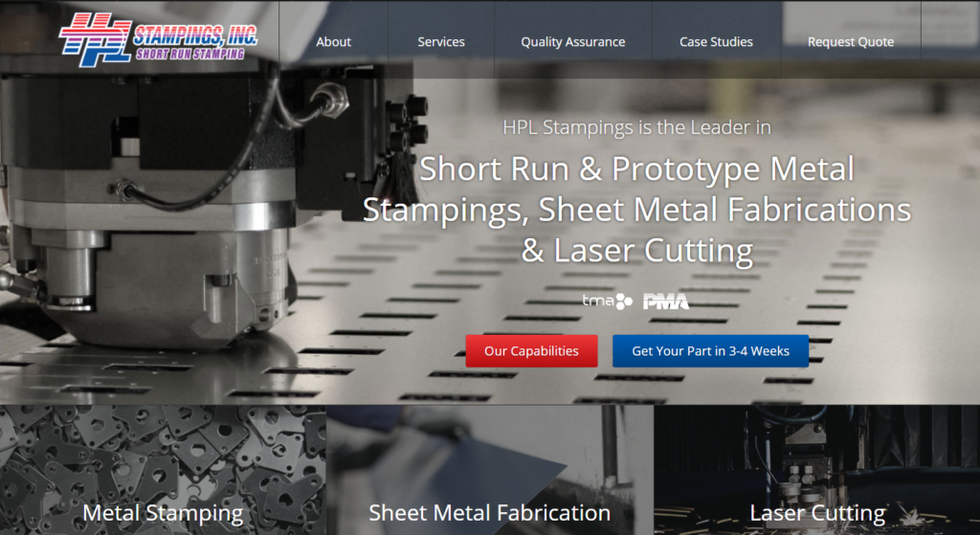Open the Laser Cutting tile
The width and height of the screenshot is (980, 535).
(817, 470)
